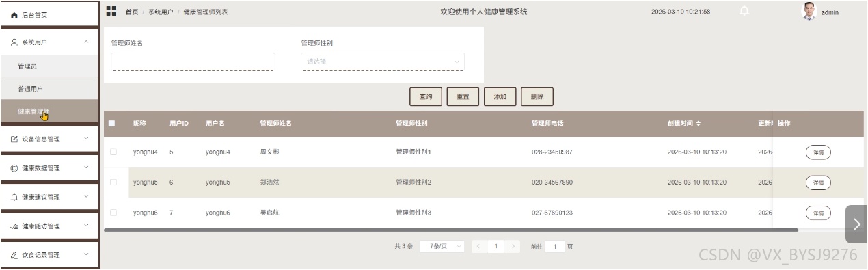This screenshot has height=270, width=868.
Task: Collapse the 系统用户 menu chevron
Action: point(86,42)
